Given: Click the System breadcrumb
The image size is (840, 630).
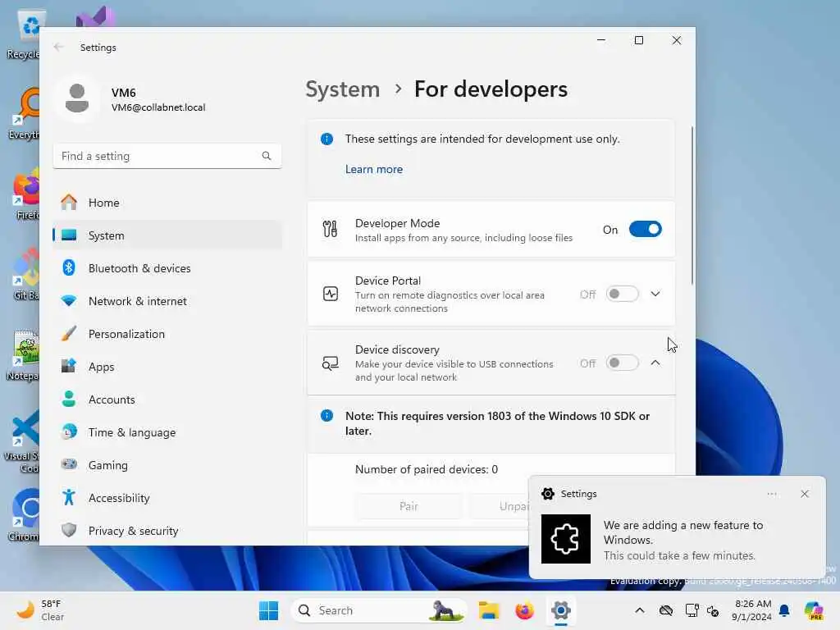Looking at the screenshot, I should coord(342,89).
